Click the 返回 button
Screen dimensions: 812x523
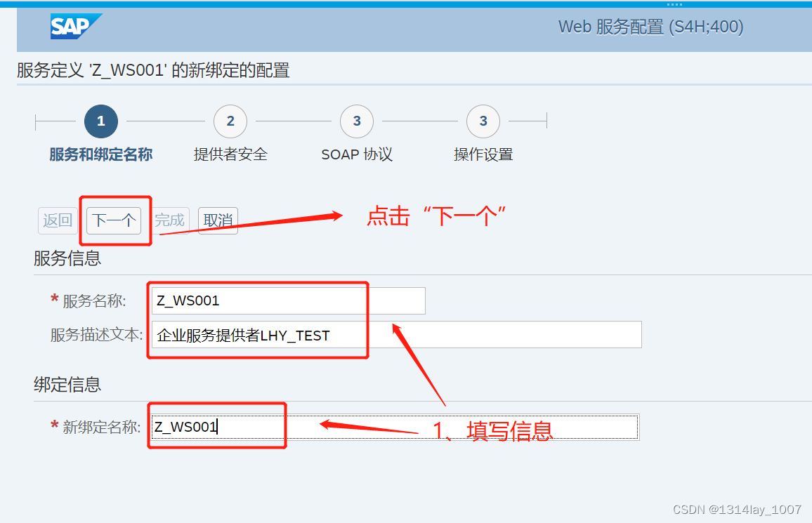[58, 220]
